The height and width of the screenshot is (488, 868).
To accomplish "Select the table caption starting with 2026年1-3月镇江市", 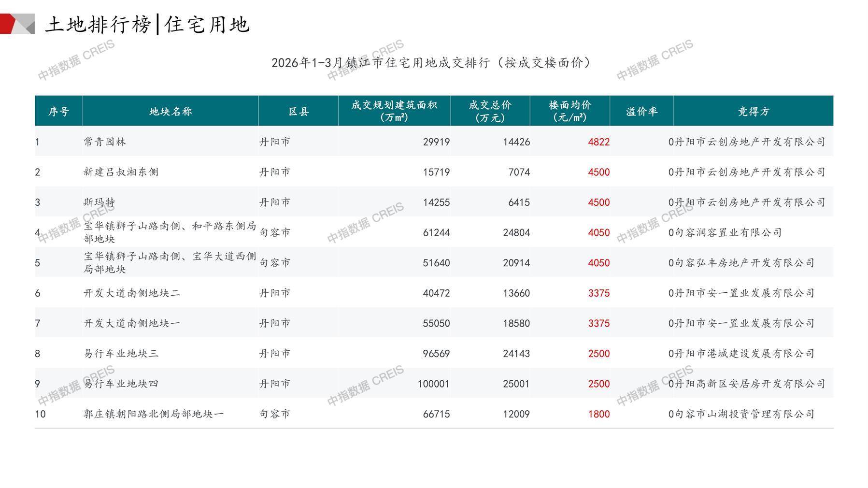I will (x=431, y=63).
